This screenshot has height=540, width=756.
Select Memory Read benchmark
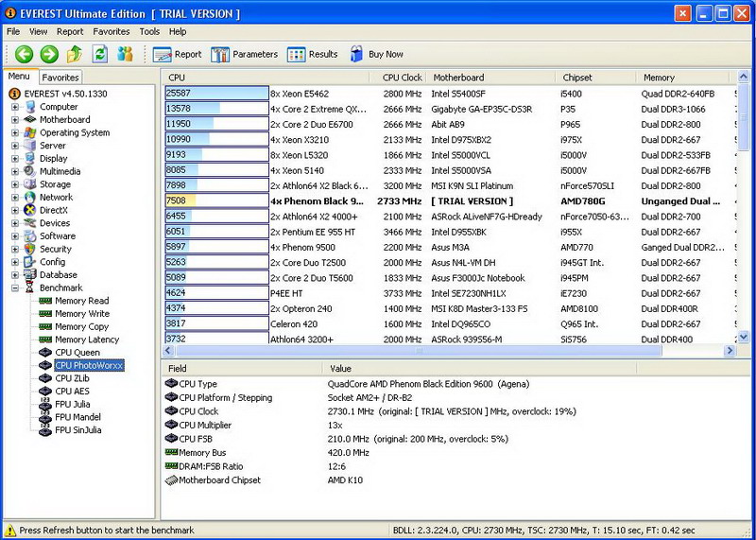pyautogui.click(x=82, y=301)
